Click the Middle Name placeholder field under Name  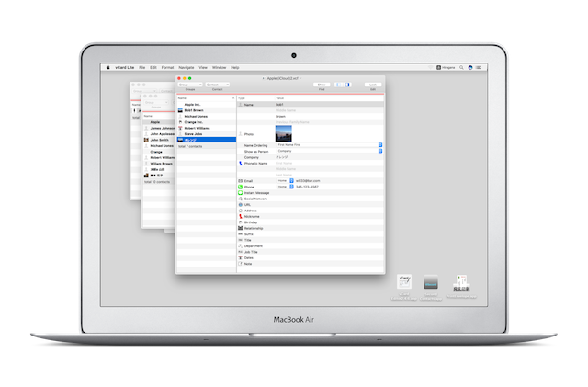(x=329, y=110)
